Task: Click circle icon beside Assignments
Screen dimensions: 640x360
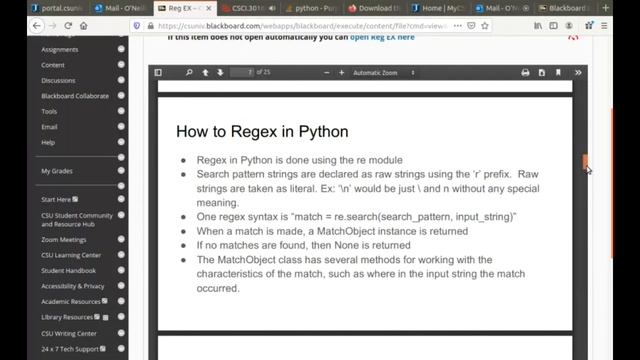Action: tap(121, 49)
